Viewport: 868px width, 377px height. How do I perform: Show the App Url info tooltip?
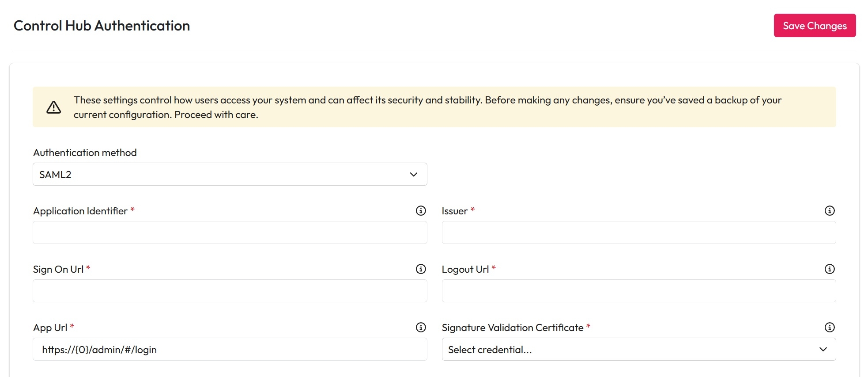point(421,327)
